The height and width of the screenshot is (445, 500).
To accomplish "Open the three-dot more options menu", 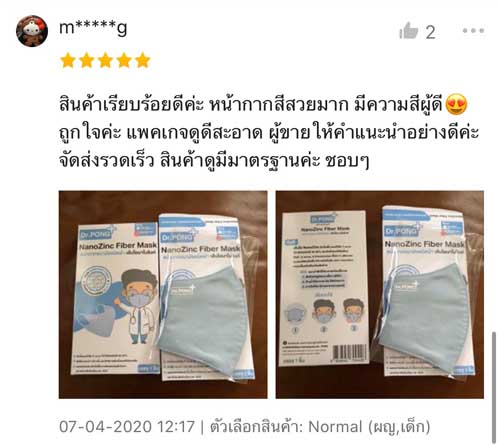I will coord(473,31).
